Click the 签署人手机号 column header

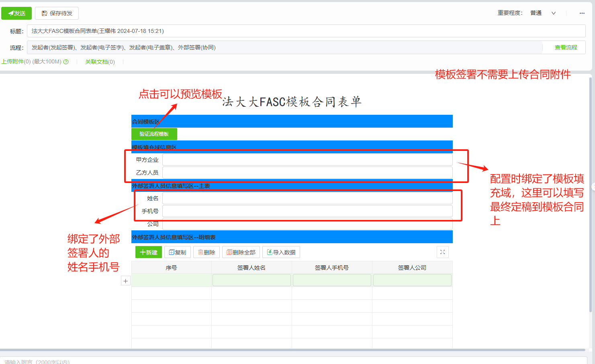[332, 268]
